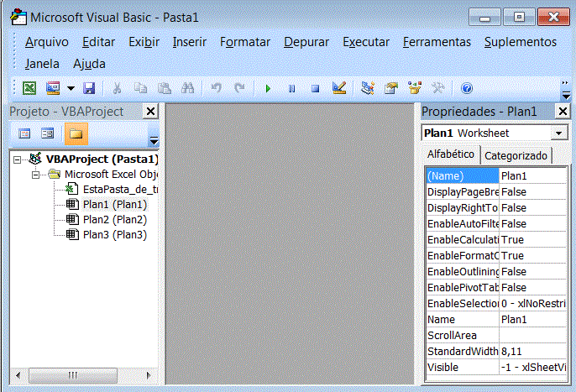Screen dimensions: 576x392
Task: Collapse the VBAProject (Pasta1) tree node
Action: pos(18,159)
